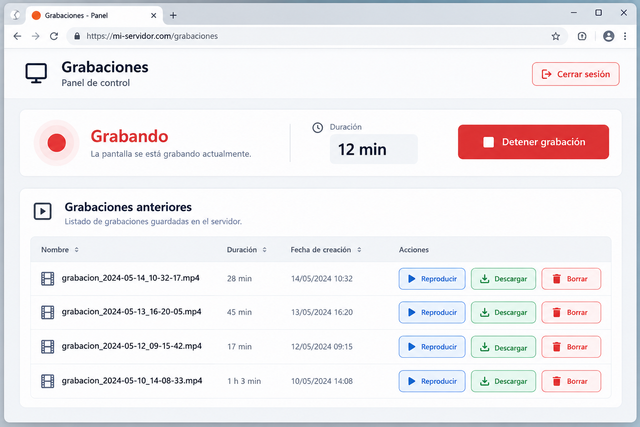
Task: Select grabacion_2024-05-10_14-08-33.mp4 file name
Action: click(x=132, y=380)
